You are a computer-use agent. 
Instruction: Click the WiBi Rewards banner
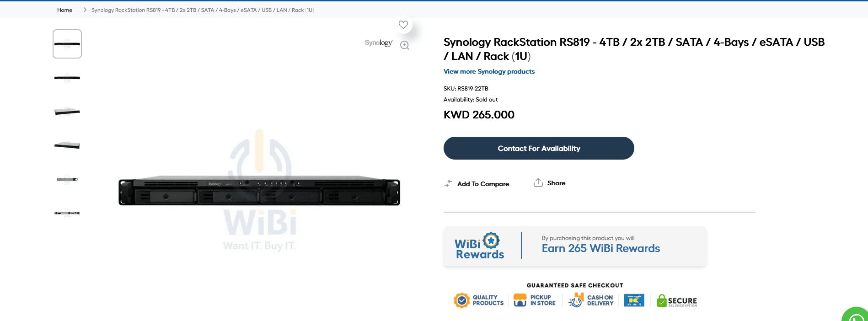pyautogui.click(x=575, y=246)
